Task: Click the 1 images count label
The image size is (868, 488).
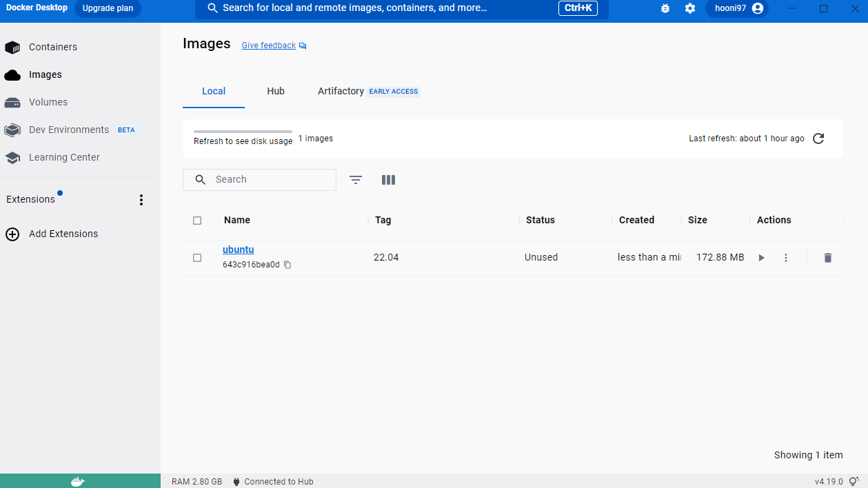Action: click(316, 139)
